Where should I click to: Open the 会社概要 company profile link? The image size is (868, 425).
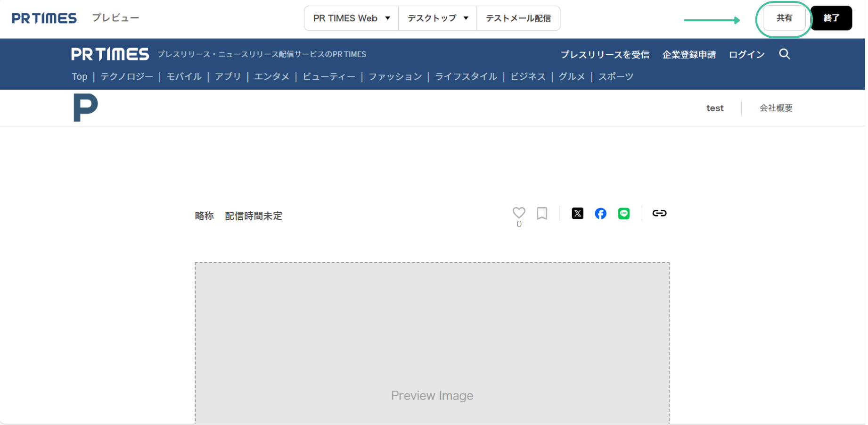coord(776,108)
